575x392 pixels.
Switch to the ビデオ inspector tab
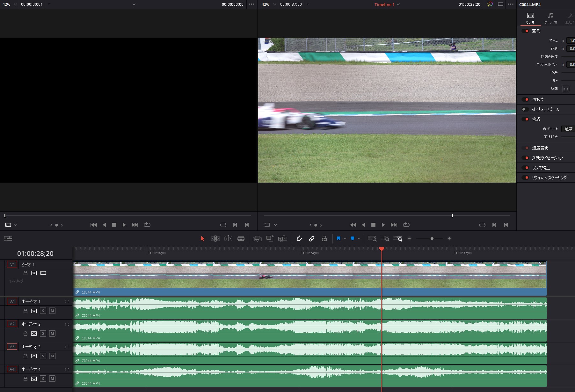[530, 18]
